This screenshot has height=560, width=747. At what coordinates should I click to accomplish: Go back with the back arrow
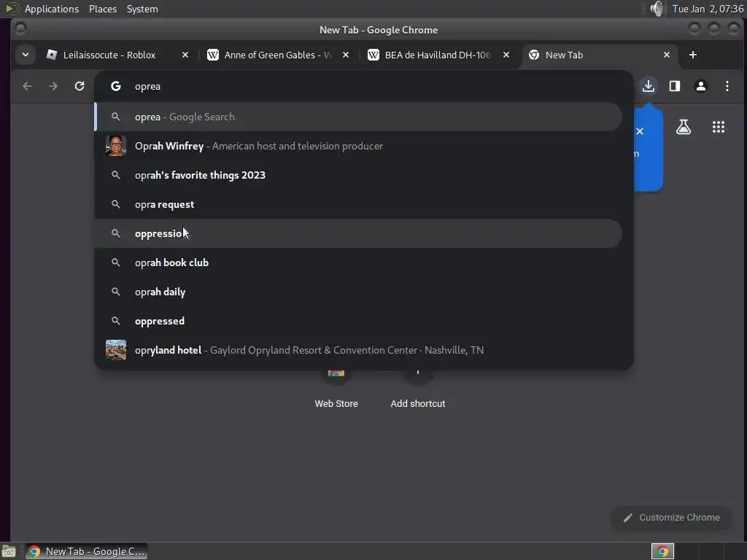pos(27,86)
